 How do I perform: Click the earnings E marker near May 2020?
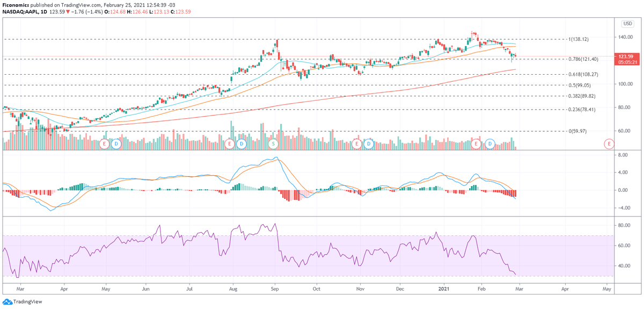pyautogui.click(x=105, y=143)
